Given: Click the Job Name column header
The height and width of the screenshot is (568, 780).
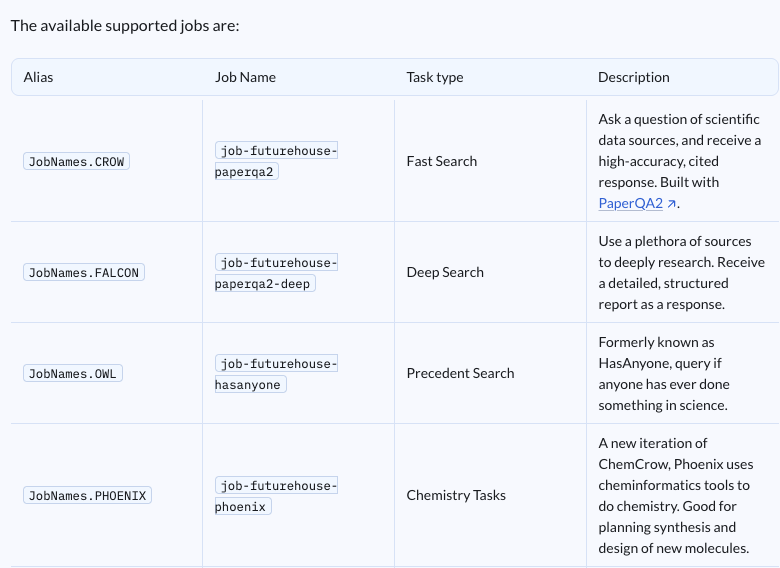Looking at the screenshot, I should [x=245, y=77].
